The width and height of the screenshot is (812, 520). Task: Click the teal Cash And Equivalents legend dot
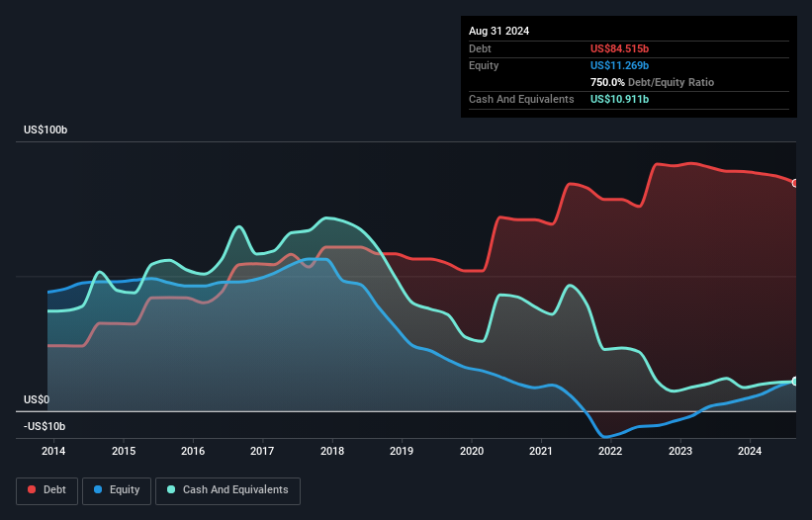(x=171, y=489)
